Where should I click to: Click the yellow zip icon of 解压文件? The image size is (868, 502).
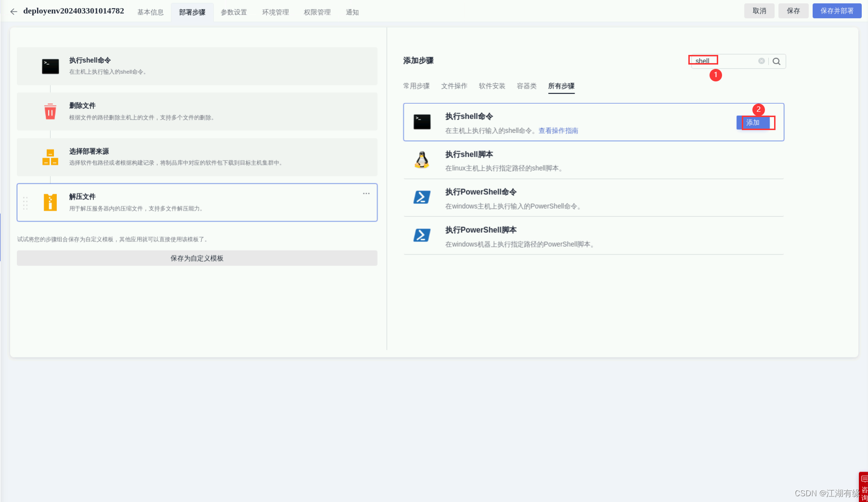[50, 202]
